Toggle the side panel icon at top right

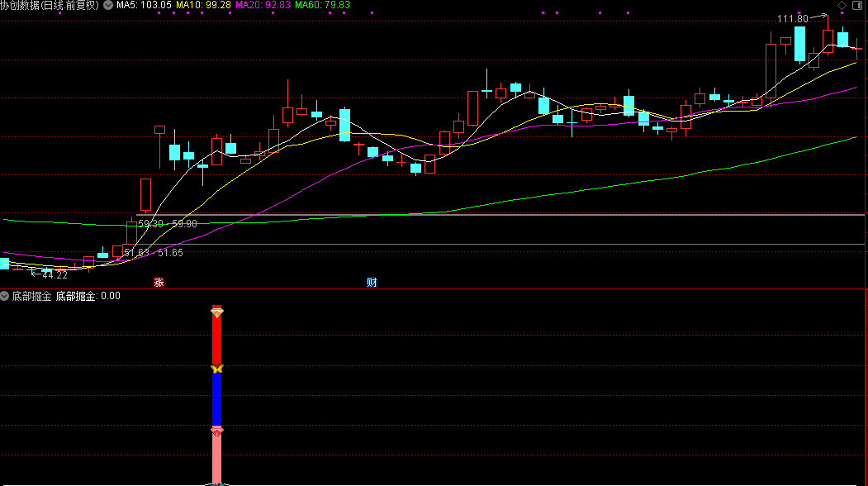click(857, 5)
